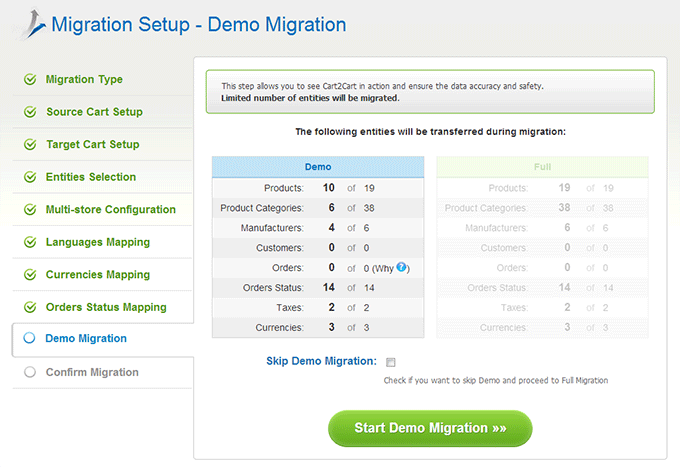Click the Start Demo Migration button
Image resolution: width=680 pixels, height=467 pixels.
coord(430,428)
